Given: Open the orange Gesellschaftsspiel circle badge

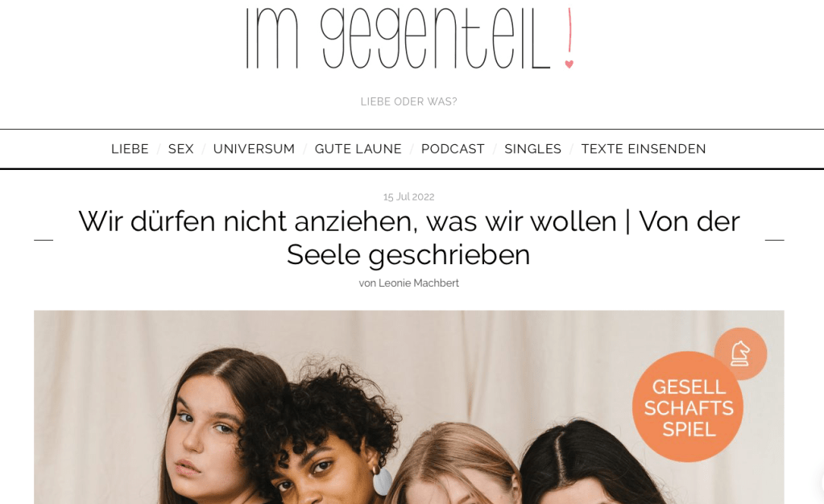Looking at the screenshot, I should click(688, 407).
